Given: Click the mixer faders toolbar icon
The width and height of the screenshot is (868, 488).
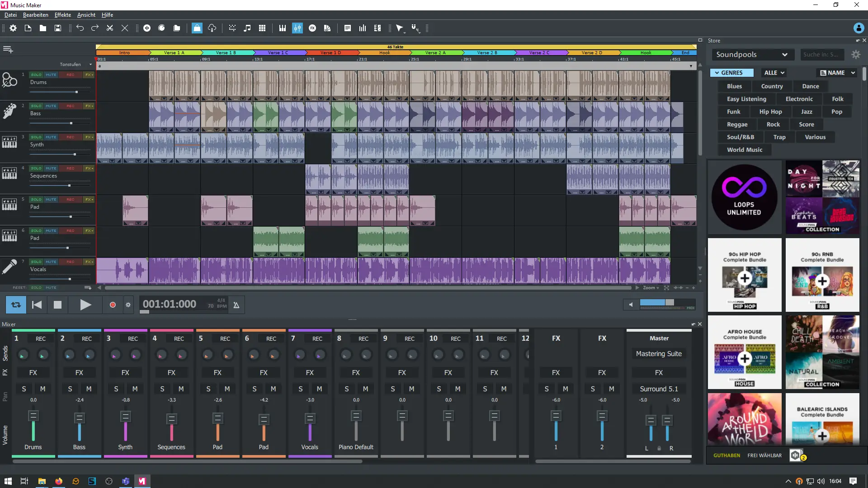Looking at the screenshot, I should (297, 28).
